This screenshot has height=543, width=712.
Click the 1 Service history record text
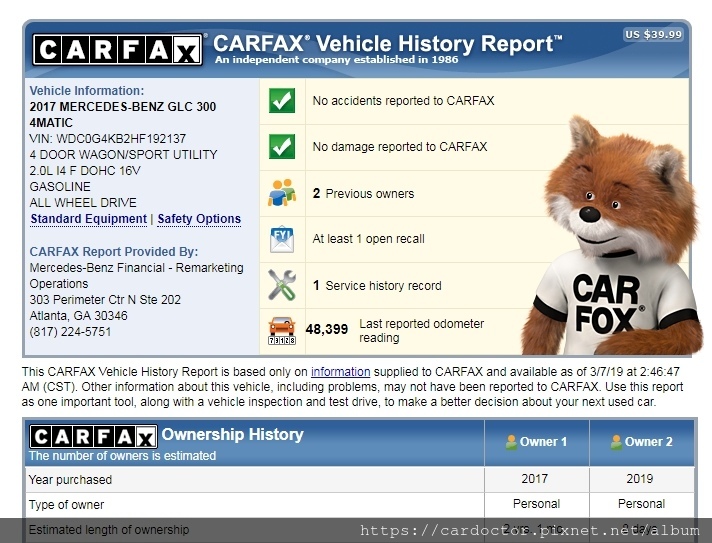pyautogui.click(x=377, y=286)
